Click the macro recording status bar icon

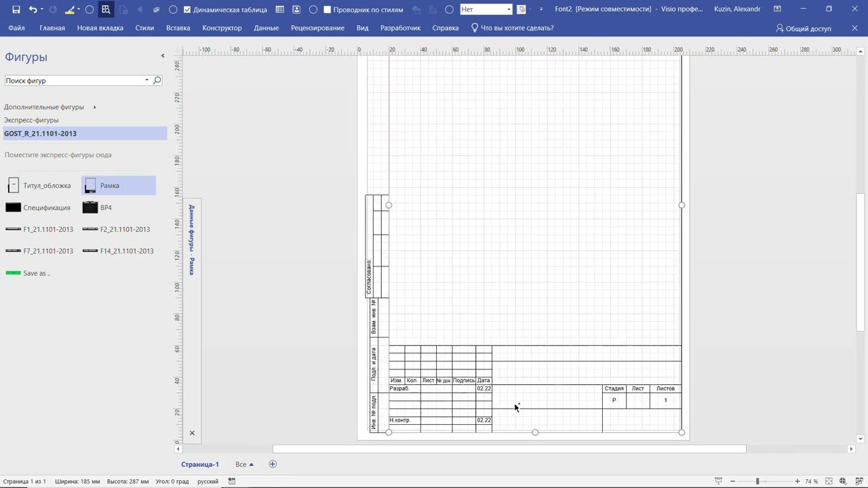[x=232, y=481]
